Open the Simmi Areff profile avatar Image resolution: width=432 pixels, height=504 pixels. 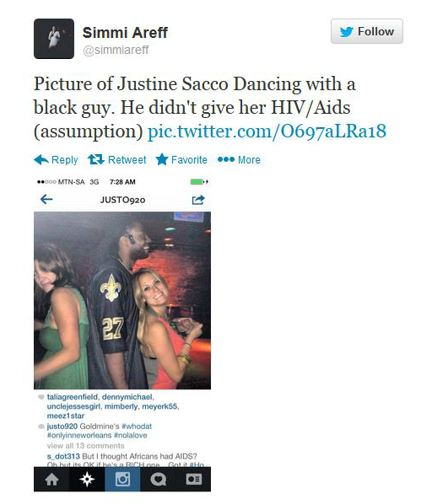pyautogui.click(x=54, y=39)
